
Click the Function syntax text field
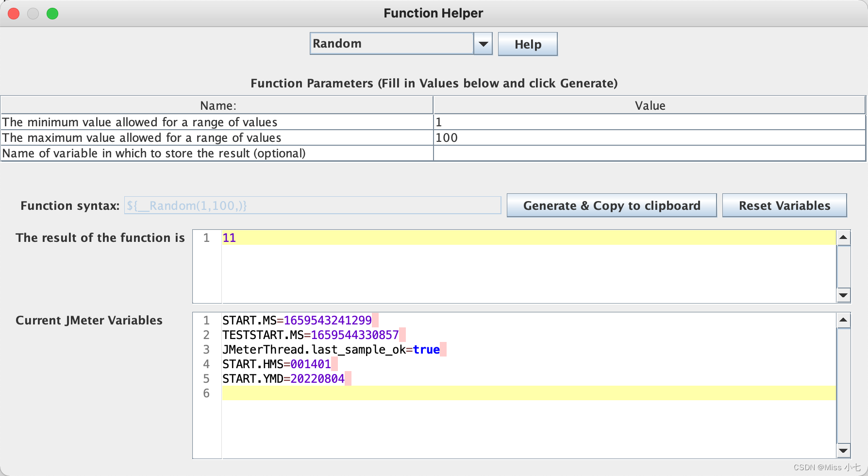click(313, 205)
